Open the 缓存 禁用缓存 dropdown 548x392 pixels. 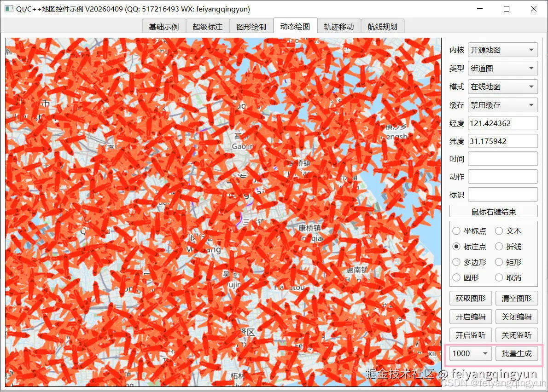502,105
